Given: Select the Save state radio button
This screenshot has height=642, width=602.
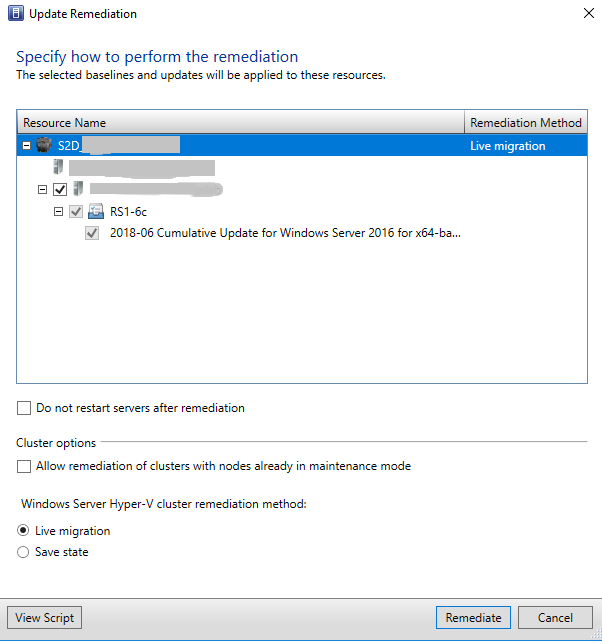Looking at the screenshot, I should pos(23,552).
